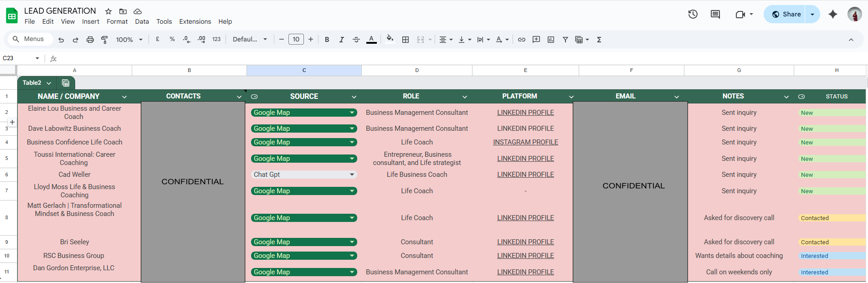Click the create filter icon
Screen dimensions: 868x283
pos(565,40)
